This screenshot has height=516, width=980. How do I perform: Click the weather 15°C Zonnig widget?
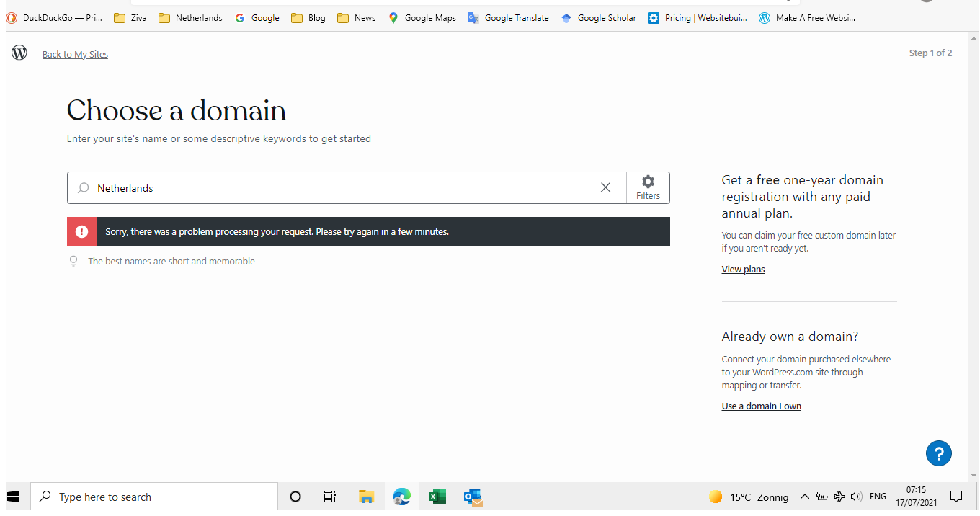748,497
